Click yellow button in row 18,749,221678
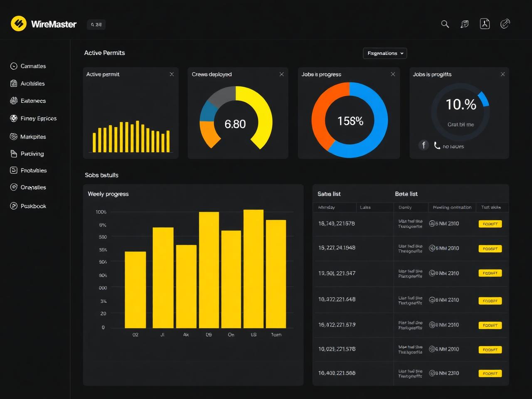Screen dimensions: 532x399 tap(490, 224)
